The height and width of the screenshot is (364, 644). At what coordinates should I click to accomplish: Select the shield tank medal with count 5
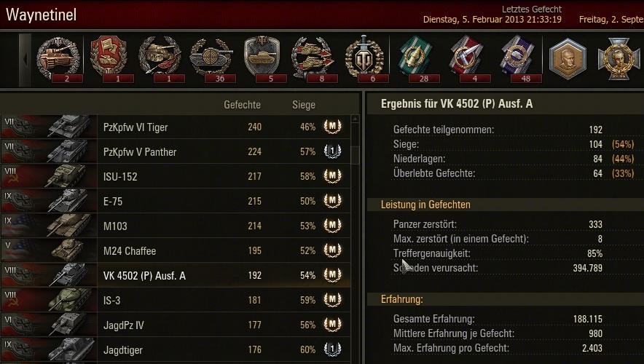tap(262, 58)
